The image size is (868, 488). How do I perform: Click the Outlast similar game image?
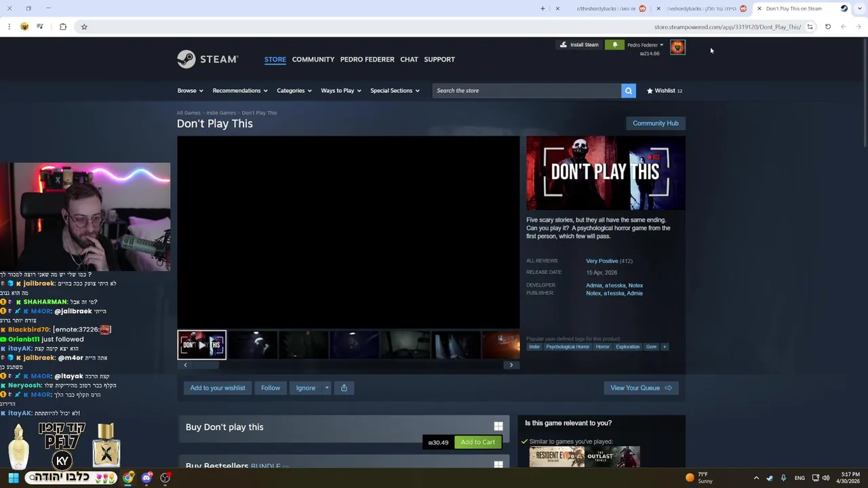pos(613,457)
